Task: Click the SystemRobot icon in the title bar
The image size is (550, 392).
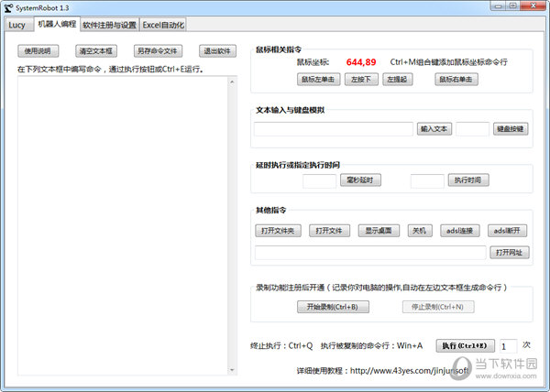Action: coord(9,7)
